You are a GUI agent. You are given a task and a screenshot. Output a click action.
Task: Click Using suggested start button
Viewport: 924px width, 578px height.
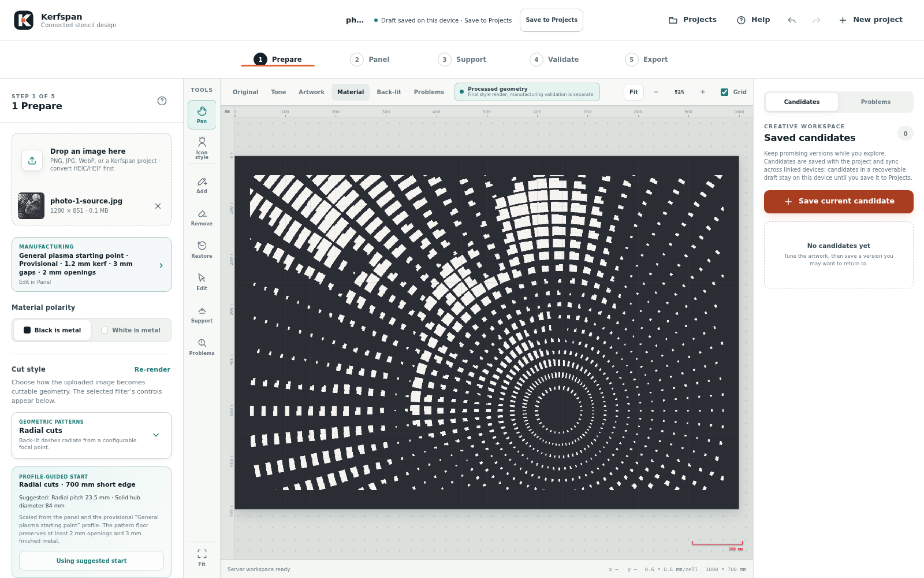tap(91, 561)
